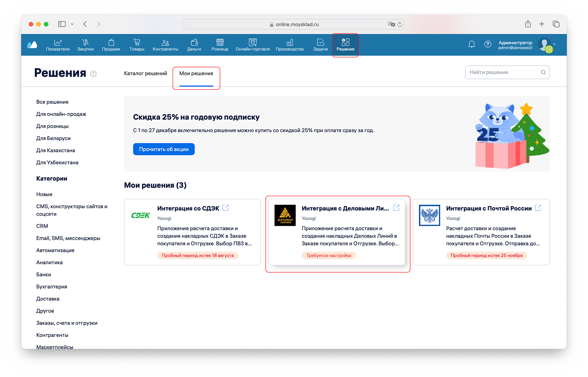Click the help question mark in header

point(487,44)
